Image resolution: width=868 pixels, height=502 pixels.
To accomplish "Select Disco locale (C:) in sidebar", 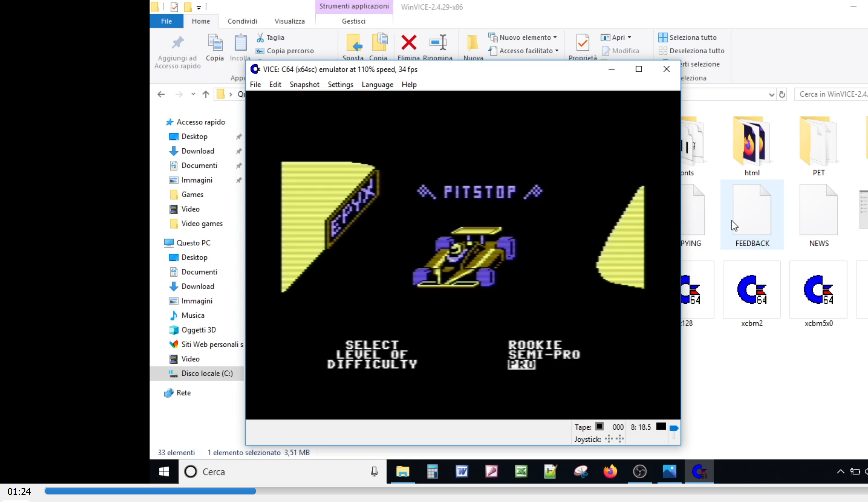I will point(207,373).
